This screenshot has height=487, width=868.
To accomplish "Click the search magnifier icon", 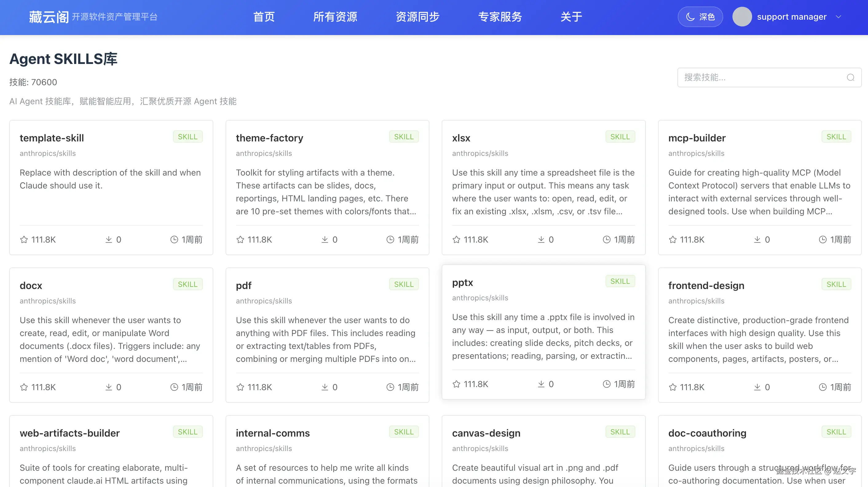I will (850, 77).
